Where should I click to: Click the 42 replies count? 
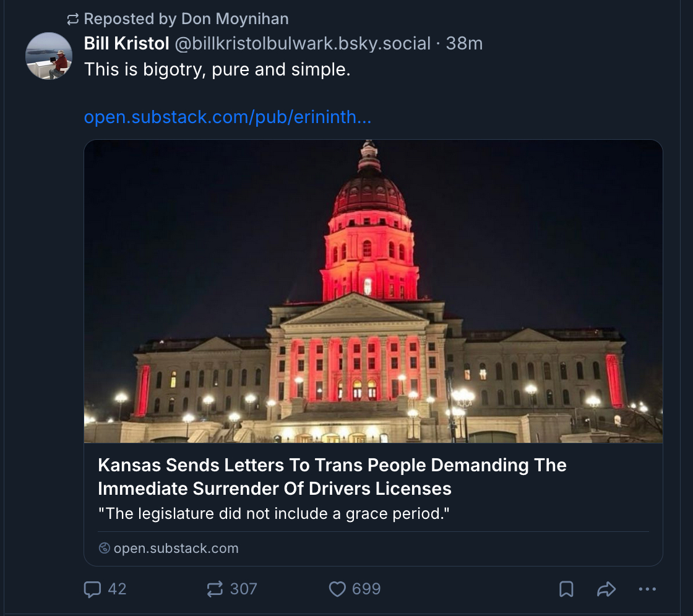(x=117, y=589)
